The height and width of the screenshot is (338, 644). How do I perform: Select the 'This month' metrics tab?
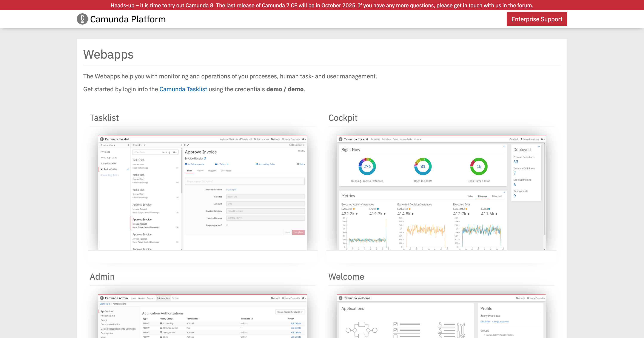pyautogui.click(x=497, y=196)
